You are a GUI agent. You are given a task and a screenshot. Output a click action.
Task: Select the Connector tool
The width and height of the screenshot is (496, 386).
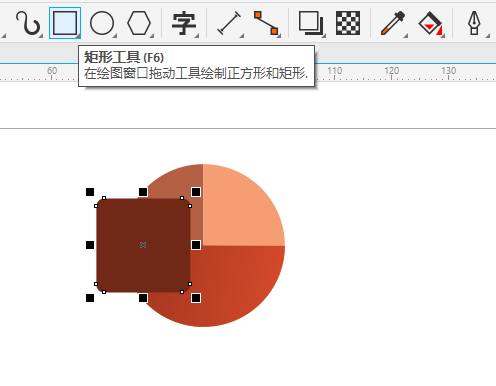[266, 23]
